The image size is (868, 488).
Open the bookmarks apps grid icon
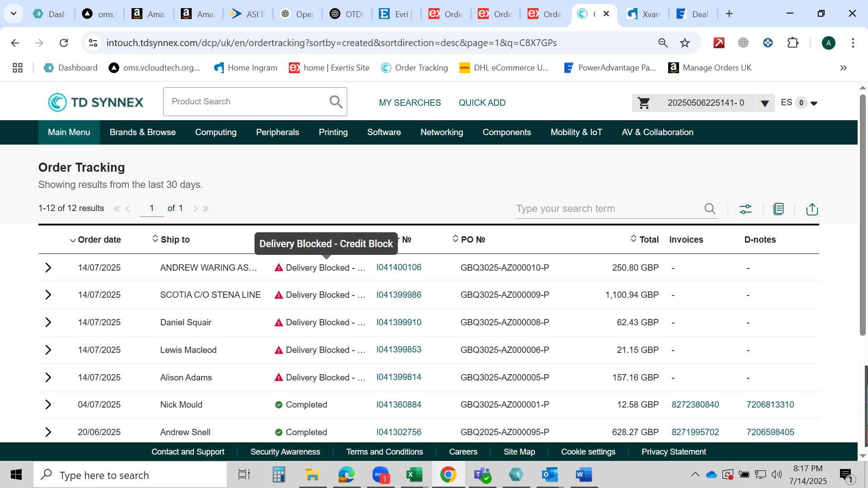click(x=18, y=68)
